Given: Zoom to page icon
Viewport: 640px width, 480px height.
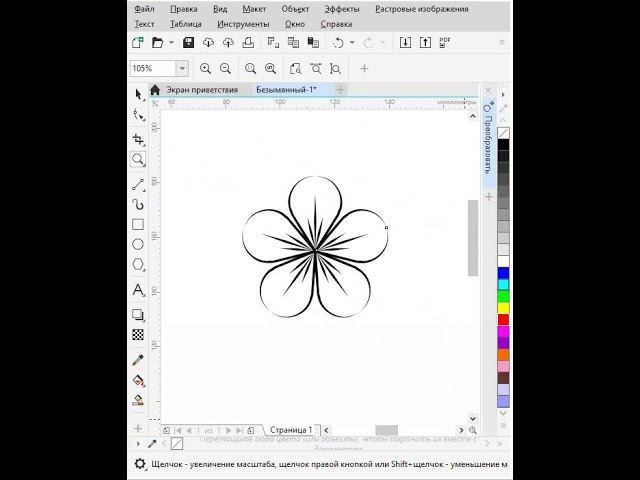Looking at the screenshot, I should (x=295, y=69).
